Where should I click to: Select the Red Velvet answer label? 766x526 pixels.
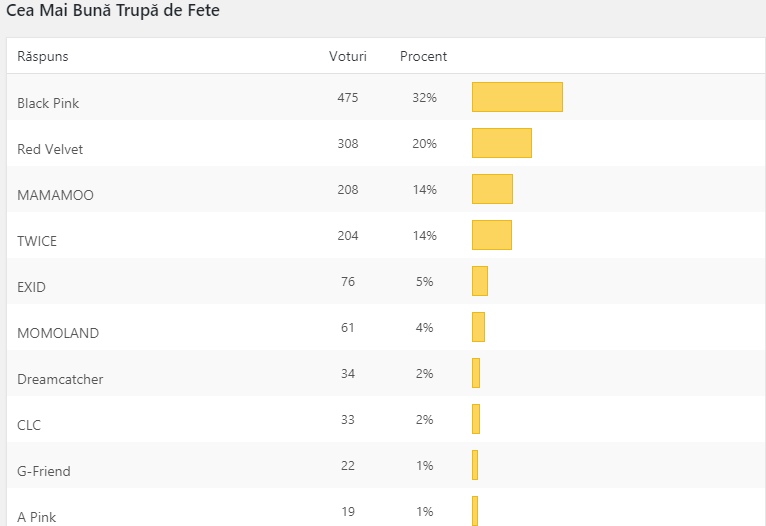coord(50,149)
